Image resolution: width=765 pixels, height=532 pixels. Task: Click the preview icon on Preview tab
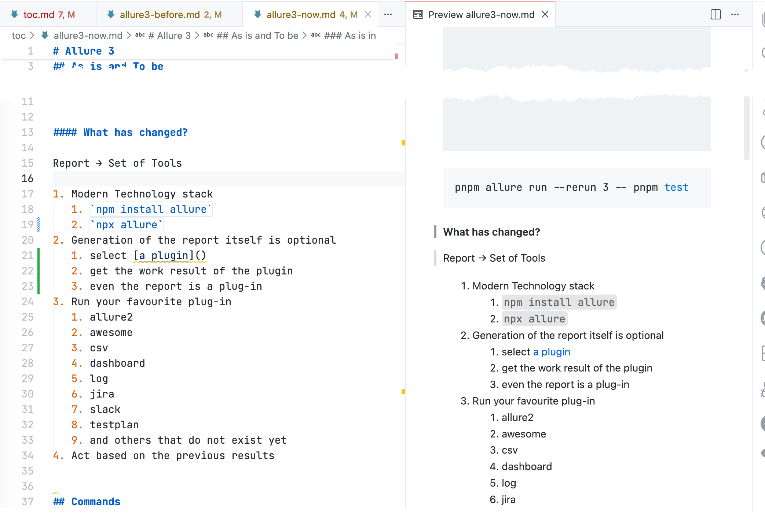418,15
